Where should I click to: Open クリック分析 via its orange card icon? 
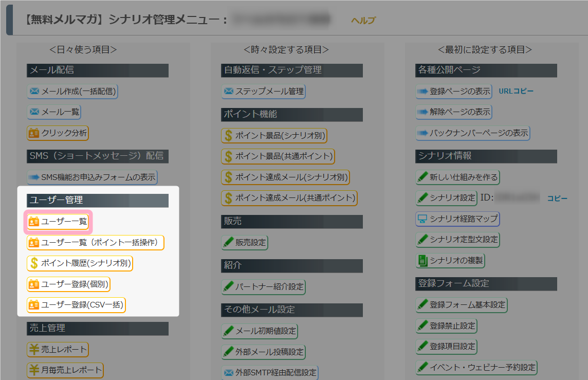coord(34,133)
